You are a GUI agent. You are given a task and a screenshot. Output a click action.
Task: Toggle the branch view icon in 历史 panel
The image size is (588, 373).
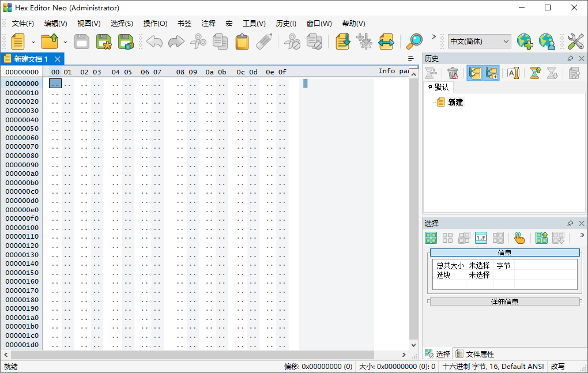click(474, 73)
